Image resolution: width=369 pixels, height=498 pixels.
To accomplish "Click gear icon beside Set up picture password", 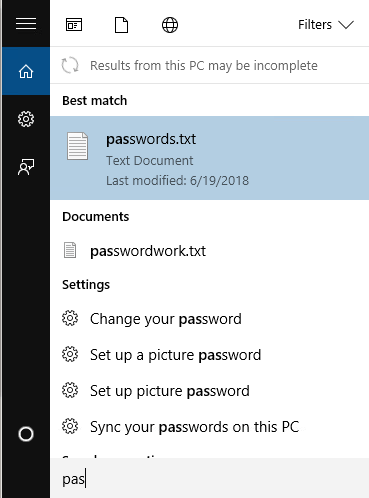I will pyautogui.click(x=70, y=390).
